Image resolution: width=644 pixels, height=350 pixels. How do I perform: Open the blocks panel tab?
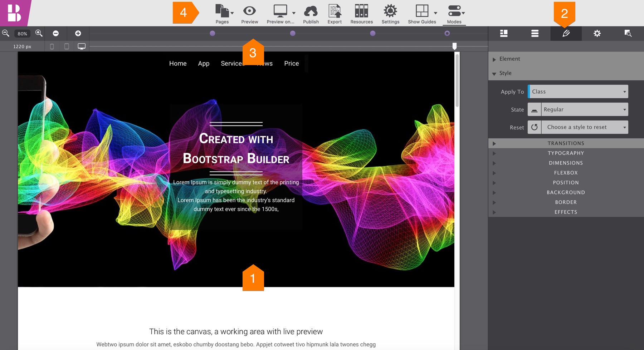tap(504, 33)
